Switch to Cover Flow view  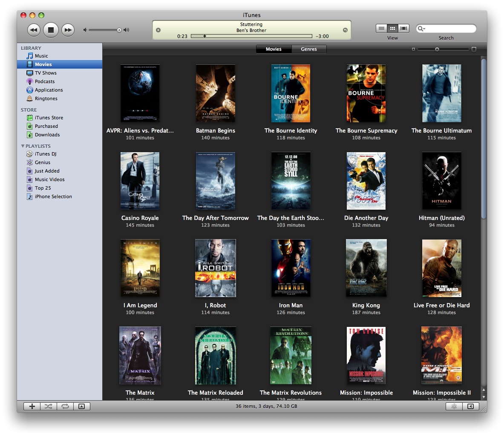[x=403, y=28]
